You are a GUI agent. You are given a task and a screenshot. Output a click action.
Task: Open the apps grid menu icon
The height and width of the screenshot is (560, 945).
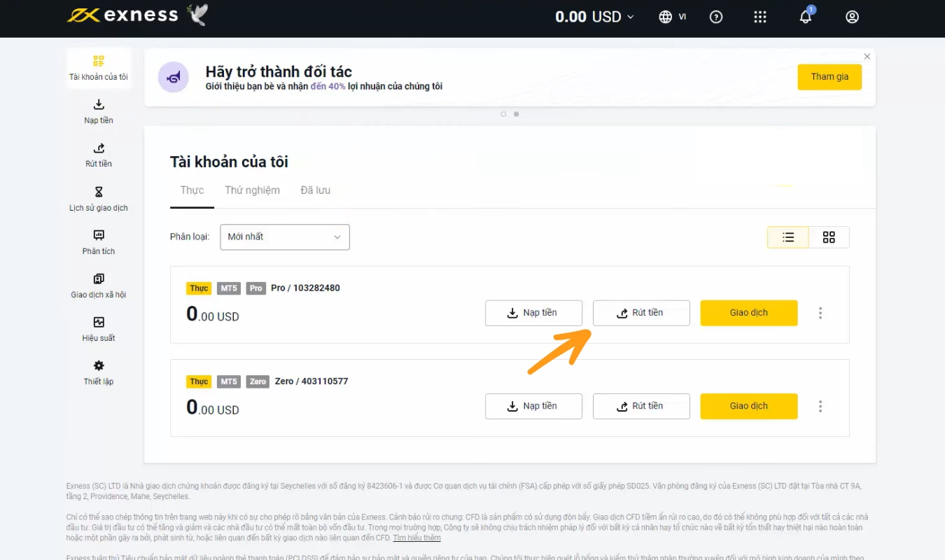click(x=760, y=17)
